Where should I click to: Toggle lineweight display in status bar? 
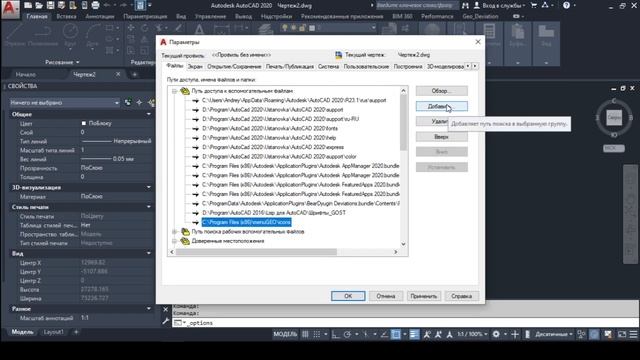click(414, 334)
